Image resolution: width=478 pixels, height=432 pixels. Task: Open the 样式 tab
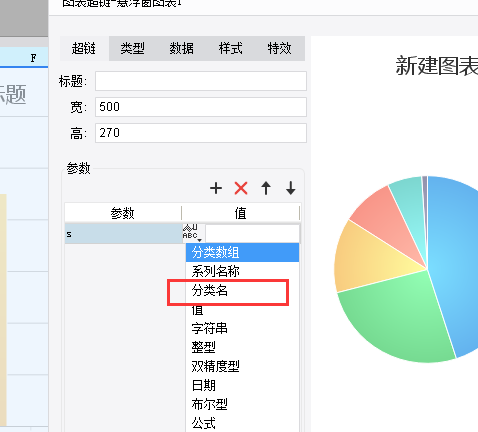[x=230, y=49]
